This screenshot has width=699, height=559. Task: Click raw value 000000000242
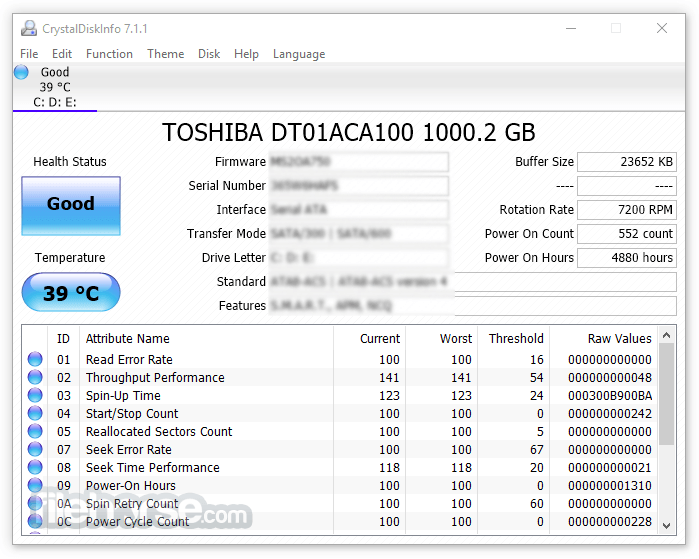pyautogui.click(x=610, y=414)
